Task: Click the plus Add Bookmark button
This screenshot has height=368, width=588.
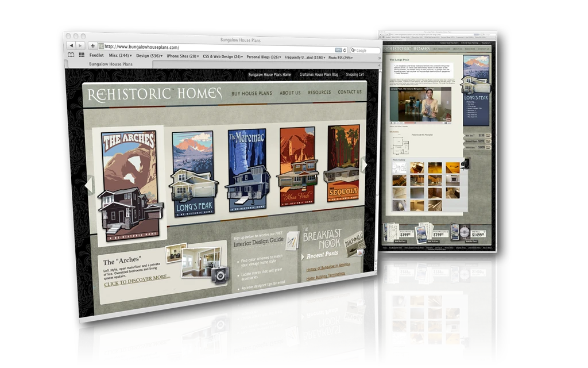Action: click(x=92, y=46)
